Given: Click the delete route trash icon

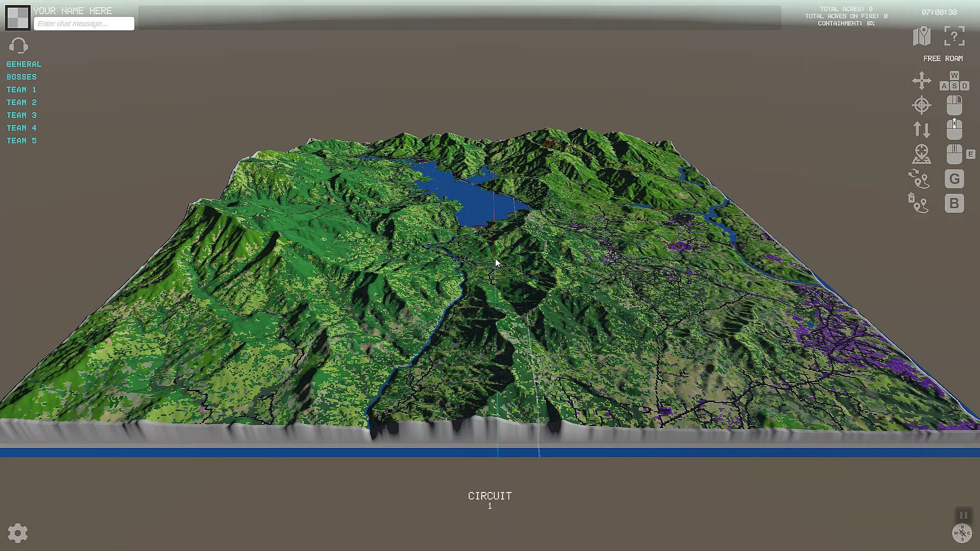Looking at the screenshot, I should pyautogui.click(x=918, y=203).
